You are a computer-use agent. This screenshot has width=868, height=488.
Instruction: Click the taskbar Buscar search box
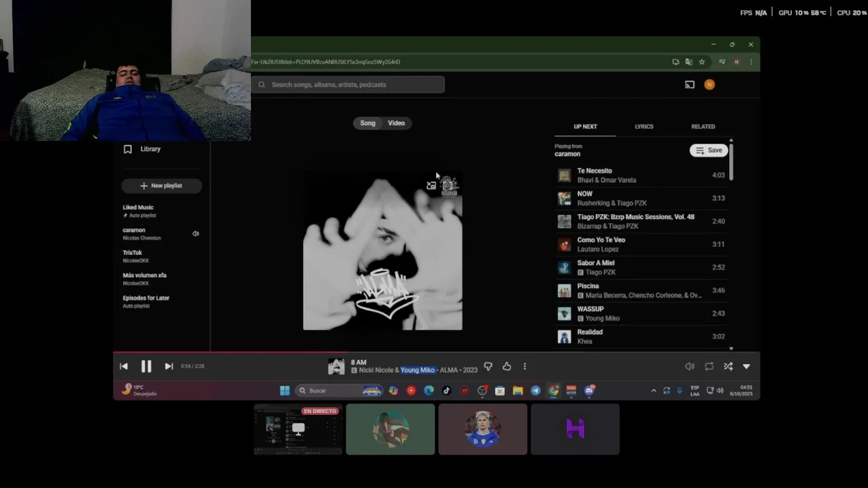coord(339,390)
